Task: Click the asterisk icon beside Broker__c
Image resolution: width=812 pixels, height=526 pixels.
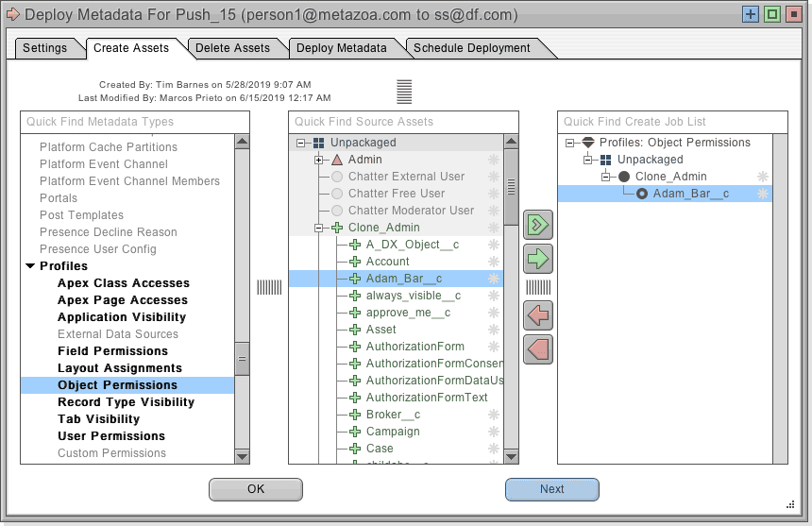Action: point(494,415)
